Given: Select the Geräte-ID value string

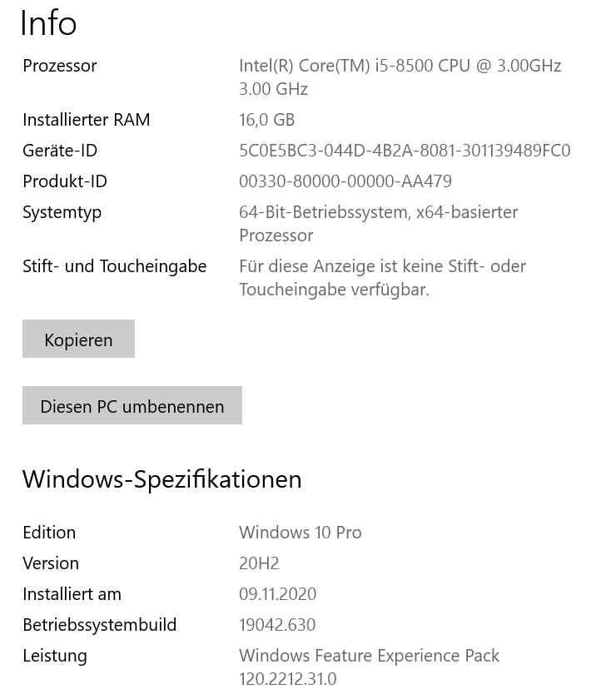Looking at the screenshot, I should tap(404, 151).
